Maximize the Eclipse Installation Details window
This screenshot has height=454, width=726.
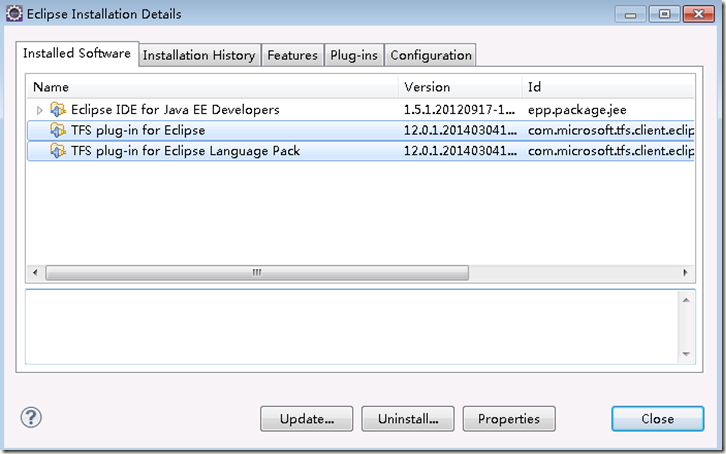(x=664, y=14)
